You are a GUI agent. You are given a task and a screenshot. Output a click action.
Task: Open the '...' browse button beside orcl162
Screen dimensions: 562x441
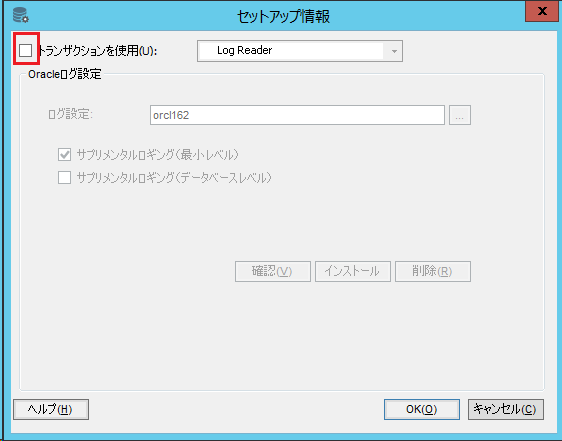coord(460,115)
